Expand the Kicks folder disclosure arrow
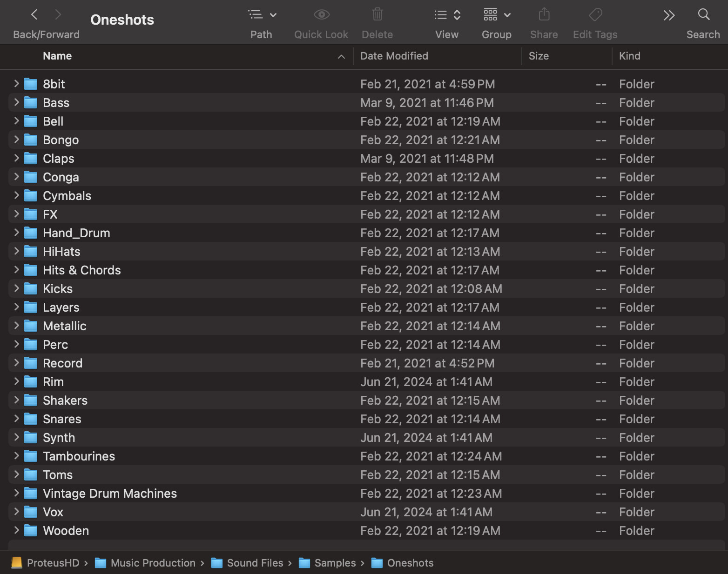This screenshot has width=728, height=574. pyautogui.click(x=16, y=288)
